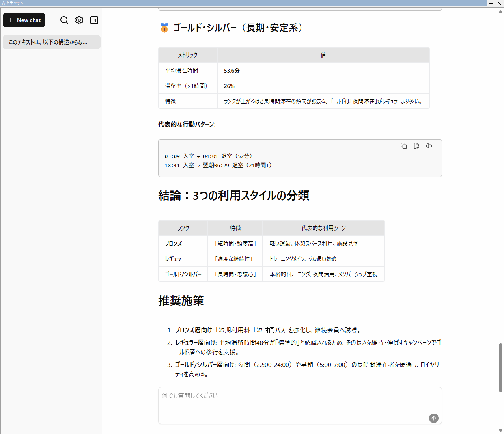504x434 pixels.
Task: Click the insert-at-cursor icon in code block
Action: 429,146
